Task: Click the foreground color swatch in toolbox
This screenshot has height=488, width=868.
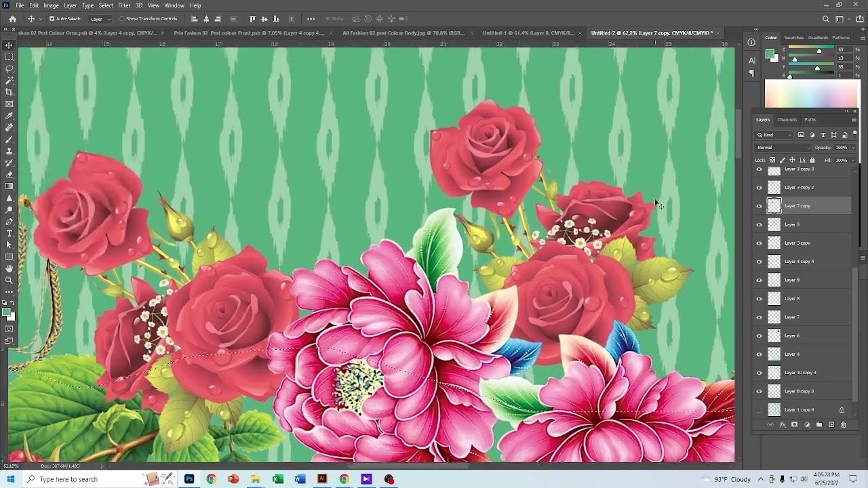Action: [6, 312]
